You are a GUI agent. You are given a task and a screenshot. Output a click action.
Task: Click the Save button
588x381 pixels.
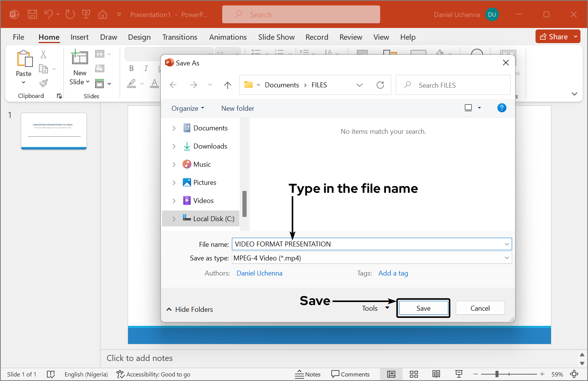(x=423, y=308)
